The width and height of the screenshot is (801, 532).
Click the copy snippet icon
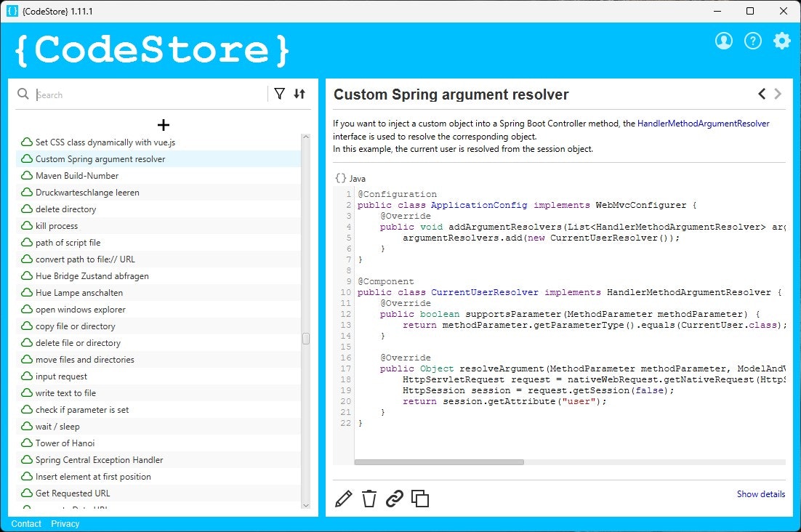pyautogui.click(x=420, y=499)
